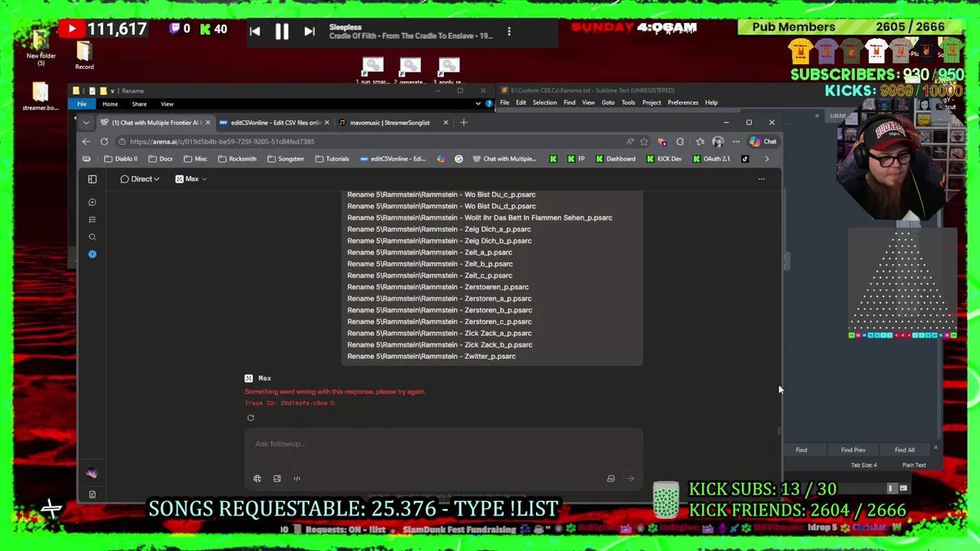Close the mavomusic StreamerSonglist tab
This screenshot has height=551, width=980.
(446, 122)
